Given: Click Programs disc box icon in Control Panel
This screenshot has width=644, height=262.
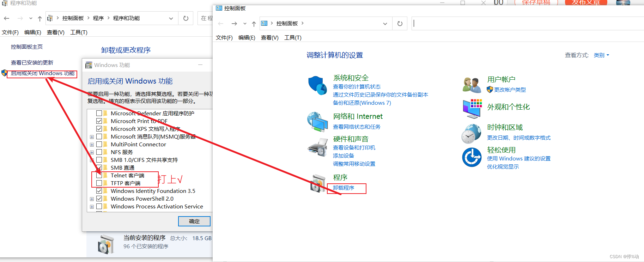Looking at the screenshot, I should [317, 183].
